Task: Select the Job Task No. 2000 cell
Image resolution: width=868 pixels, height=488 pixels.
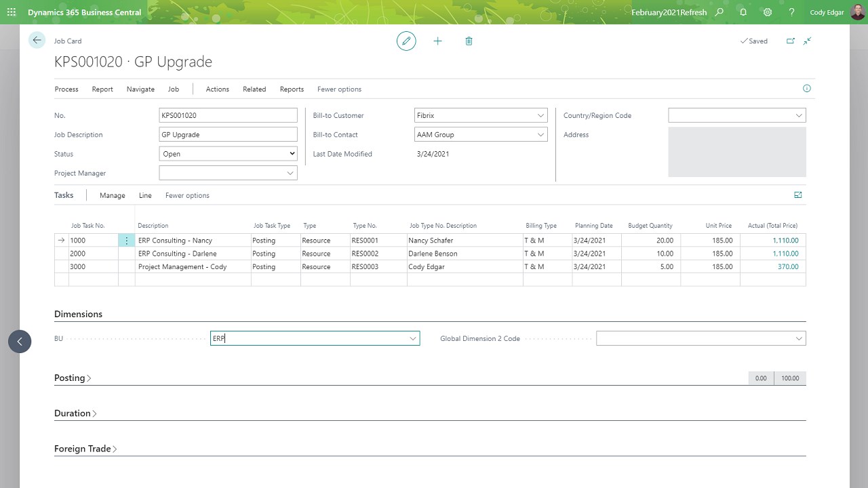Action: (x=94, y=253)
